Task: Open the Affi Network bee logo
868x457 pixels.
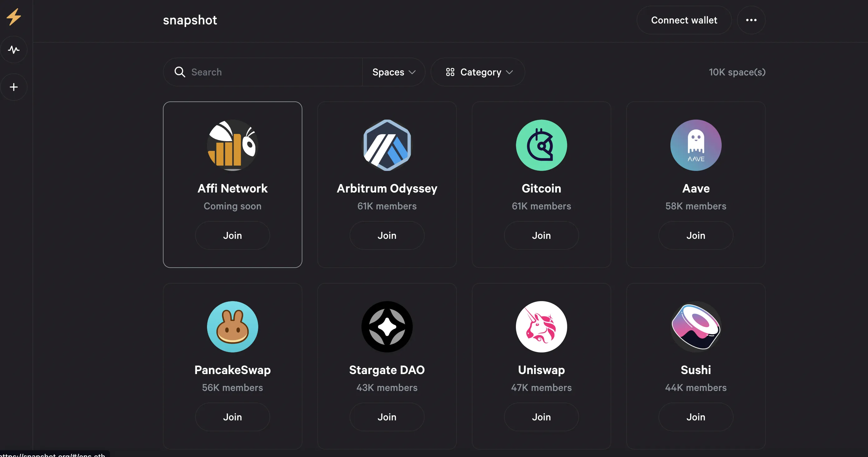Action: click(233, 145)
